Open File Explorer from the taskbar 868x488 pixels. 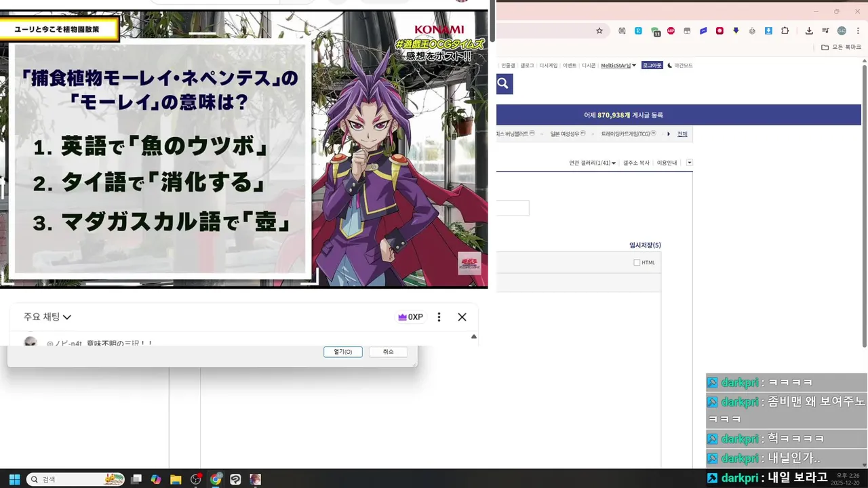pyautogui.click(x=176, y=479)
